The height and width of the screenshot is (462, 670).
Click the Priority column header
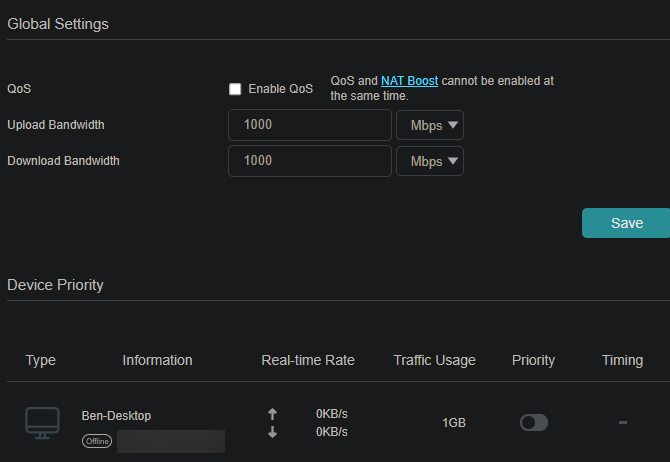pyautogui.click(x=533, y=360)
